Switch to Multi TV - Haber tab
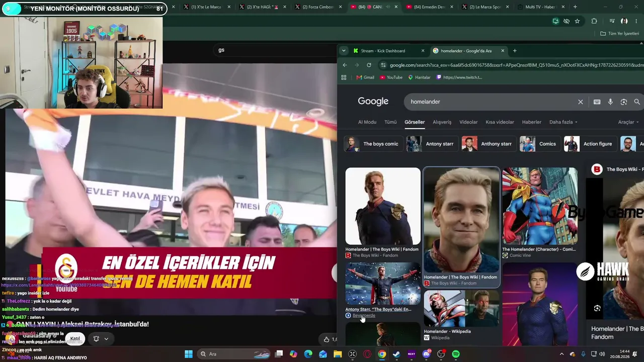This screenshot has width=644, height=362. pyautogui.click(x=540, y=7)
